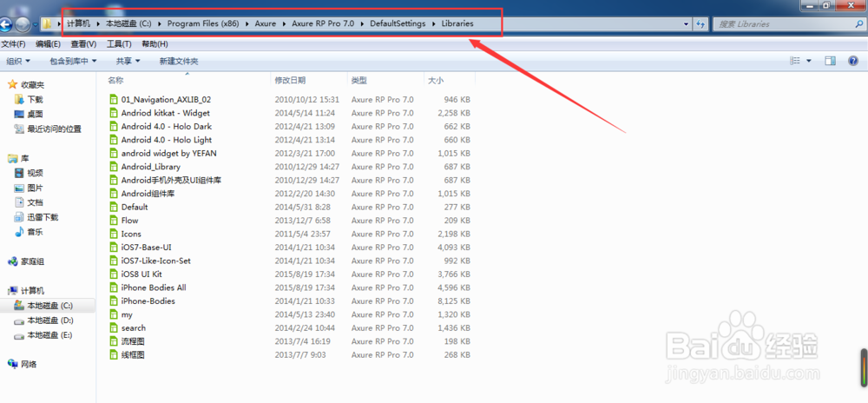Open the 组织 dropdown menu

19,61
